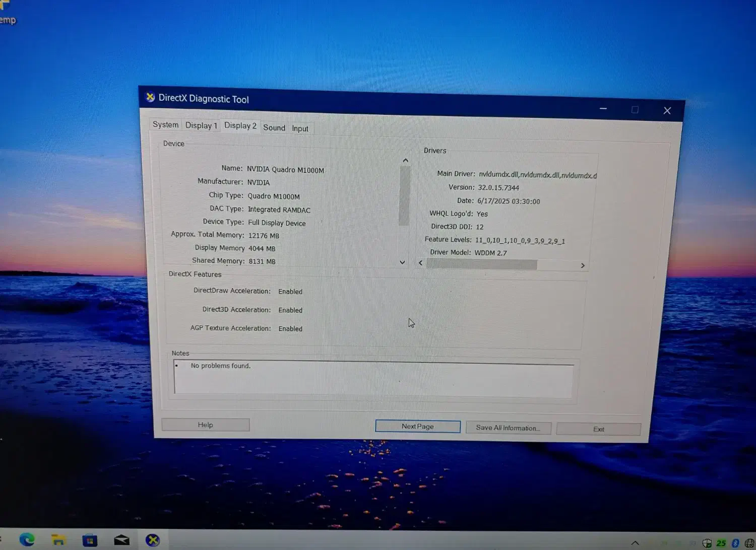This screenshot has width=756, height=550.
Task: Click the Device list vertical scrollbar thumb
Action: 404,196
